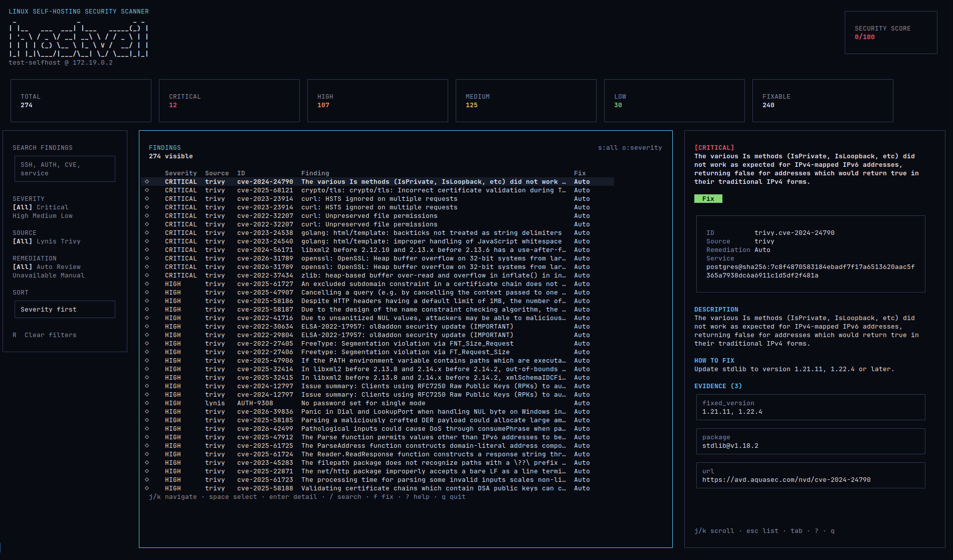Filter source to Lynis

47,241
